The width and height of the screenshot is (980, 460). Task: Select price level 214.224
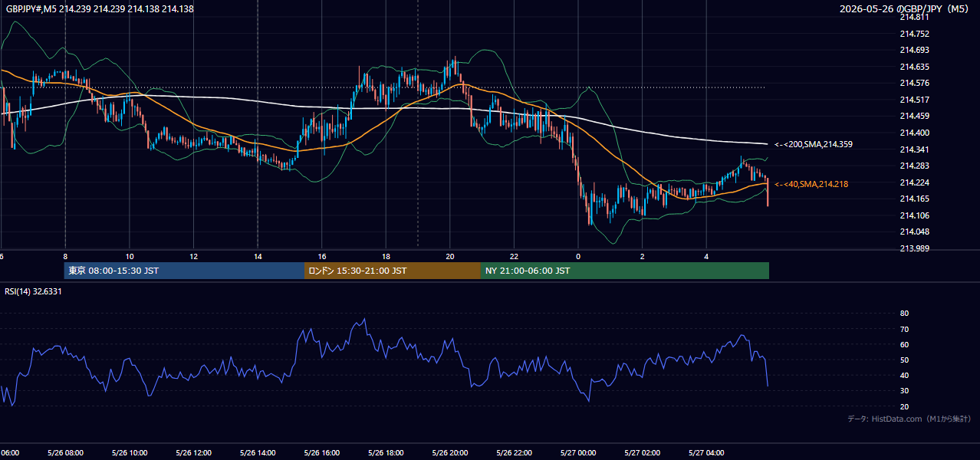coord(915,182)
